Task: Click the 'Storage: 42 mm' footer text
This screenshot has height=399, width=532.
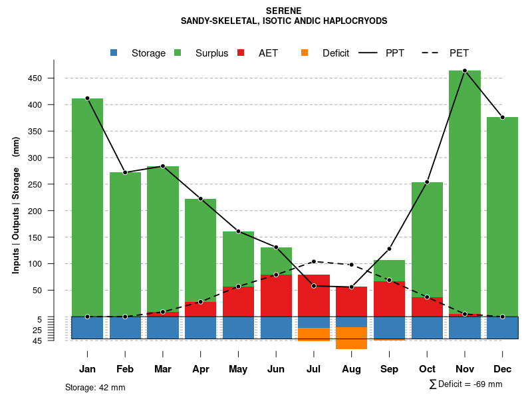Action: tap(95, 387)
